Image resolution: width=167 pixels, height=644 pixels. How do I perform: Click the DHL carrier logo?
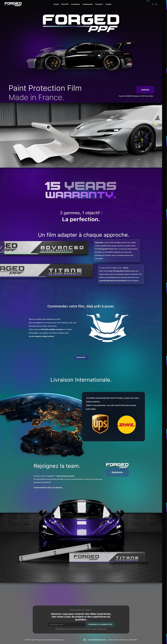(x=127, y=424)
